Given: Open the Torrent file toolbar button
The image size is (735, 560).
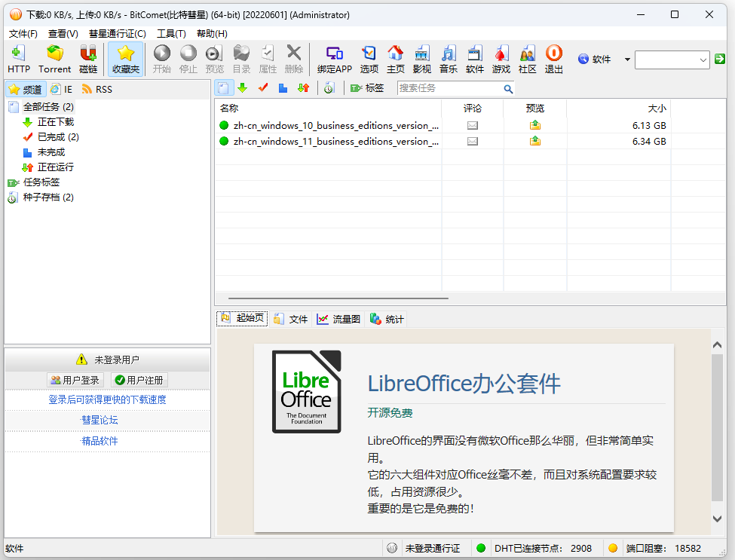Looking at the screenshot, I should (54, 59).
